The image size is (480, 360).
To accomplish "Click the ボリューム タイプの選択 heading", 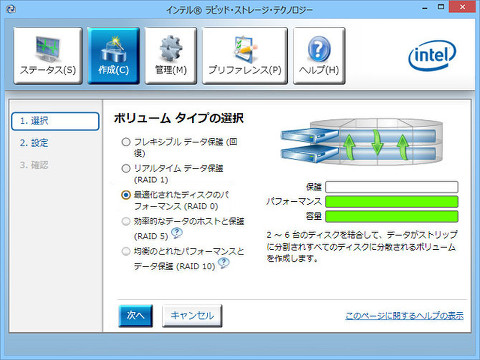I will [179, 118].
